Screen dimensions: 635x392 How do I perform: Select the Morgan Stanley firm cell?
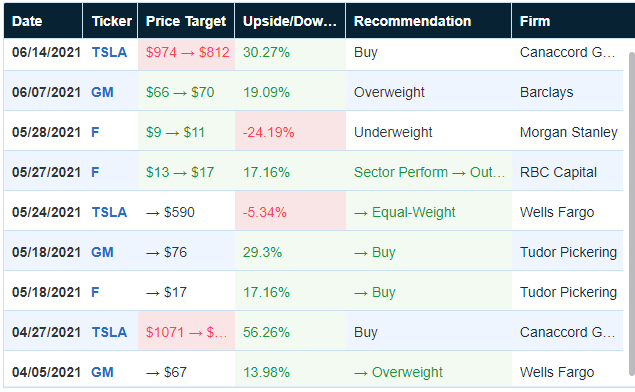pos(567,131)
